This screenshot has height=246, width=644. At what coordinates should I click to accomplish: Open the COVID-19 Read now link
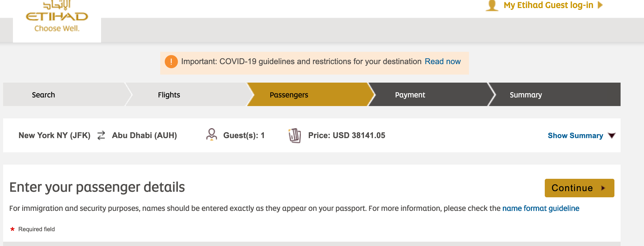(x=442, y=62)
